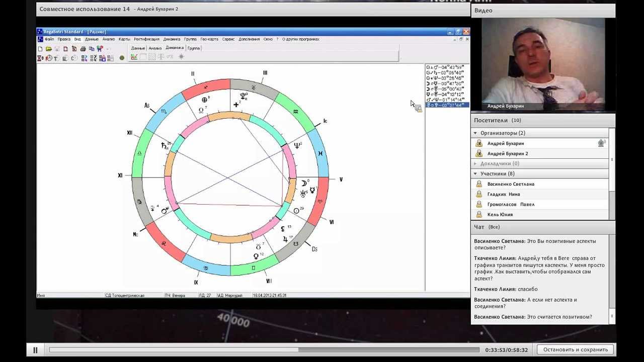Screen dimensions: 644x362
Task: Click participant icon next to Громогласов Павел
Action: 479,204
